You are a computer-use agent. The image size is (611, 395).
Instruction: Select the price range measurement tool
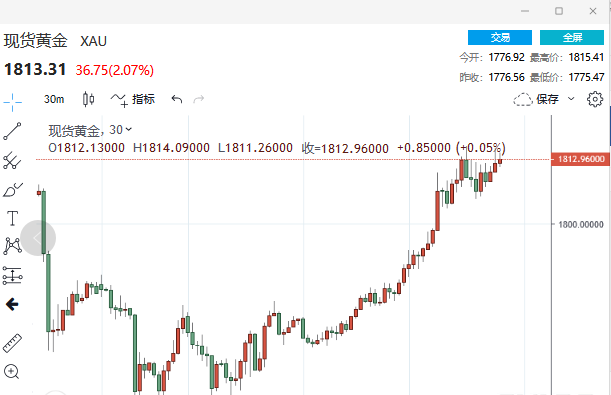[x=12, y=275]
